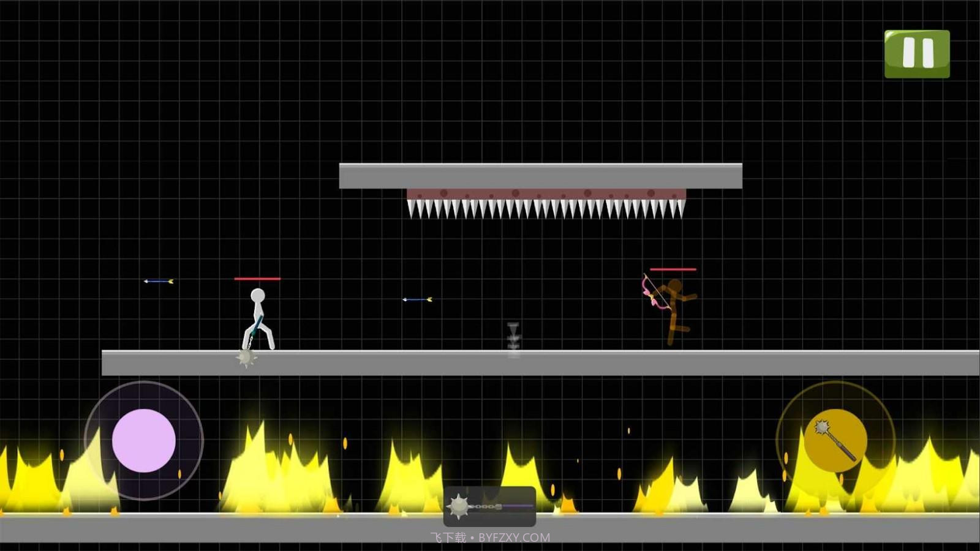This screenshot has width=980, height=551.
Task: Click the orange archer stickman enemy
Action: pos(676,310)
